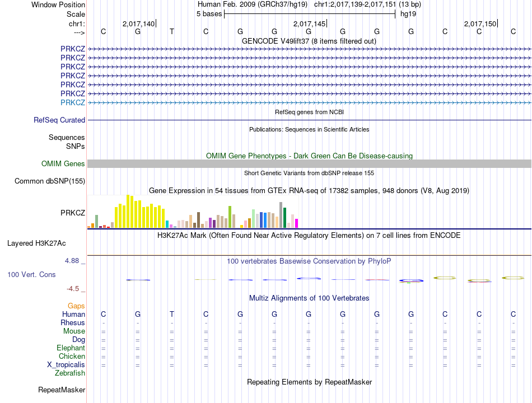Click the T base in the Human alignment row

click(172, 314)
